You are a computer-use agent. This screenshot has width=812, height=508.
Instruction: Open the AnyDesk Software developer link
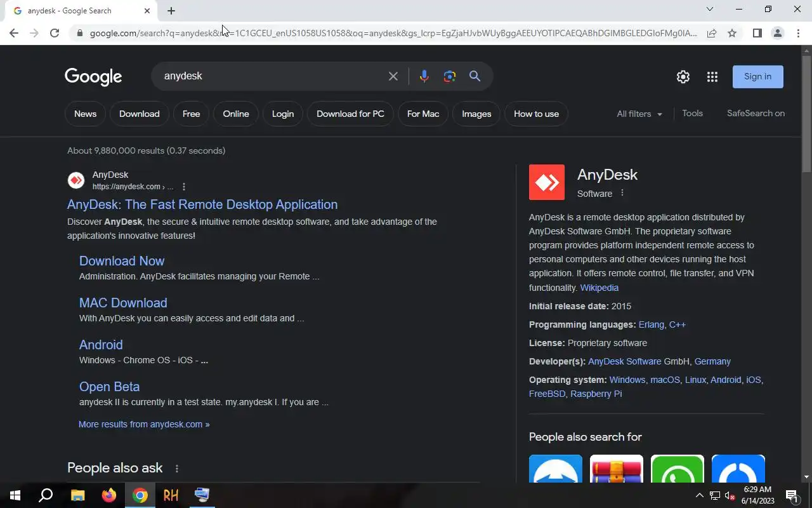(x=624, y=361)
